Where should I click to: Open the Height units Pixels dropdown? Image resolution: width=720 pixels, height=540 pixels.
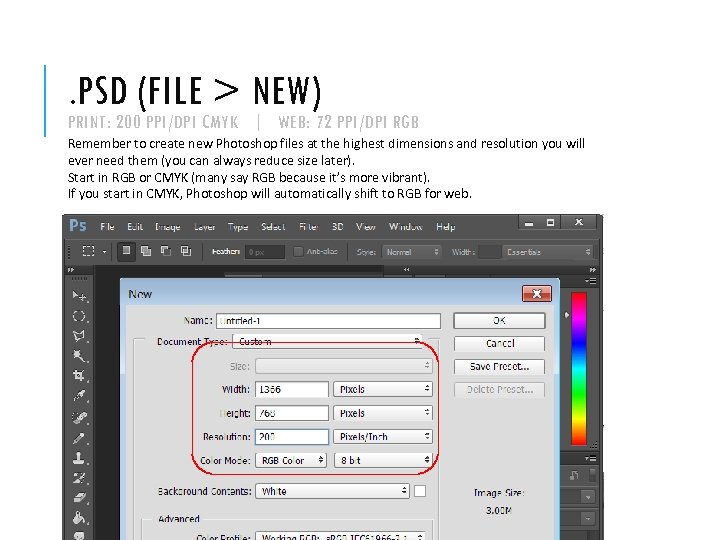(x=383, y=413)
